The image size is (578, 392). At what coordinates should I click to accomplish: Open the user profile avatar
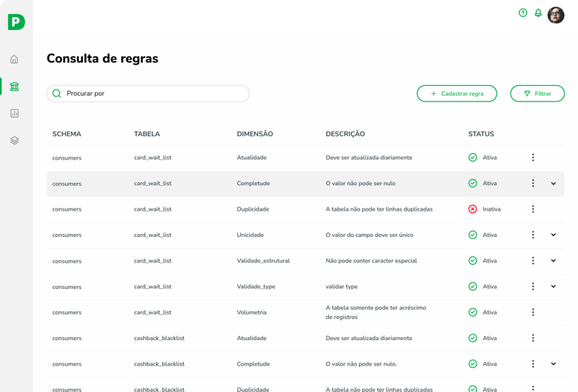tap(556, 15)
